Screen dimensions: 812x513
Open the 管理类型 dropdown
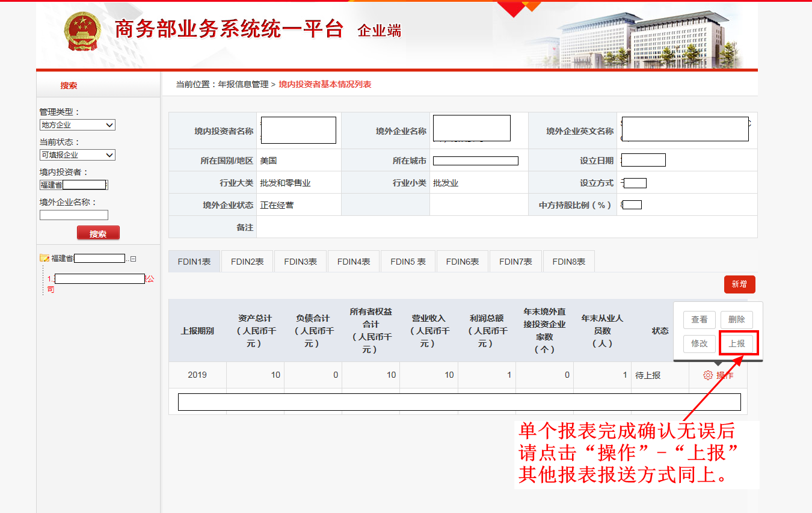pos(77,125)
